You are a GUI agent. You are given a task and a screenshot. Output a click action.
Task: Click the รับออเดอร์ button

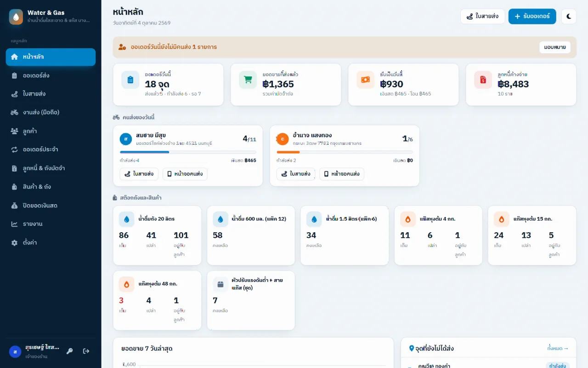click(532, 17)
